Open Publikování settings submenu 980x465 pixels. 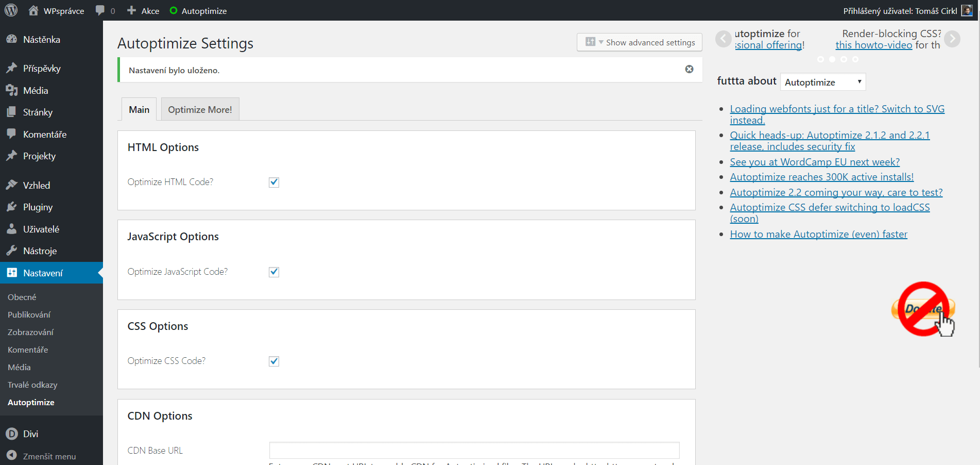(x=29, y=314)
